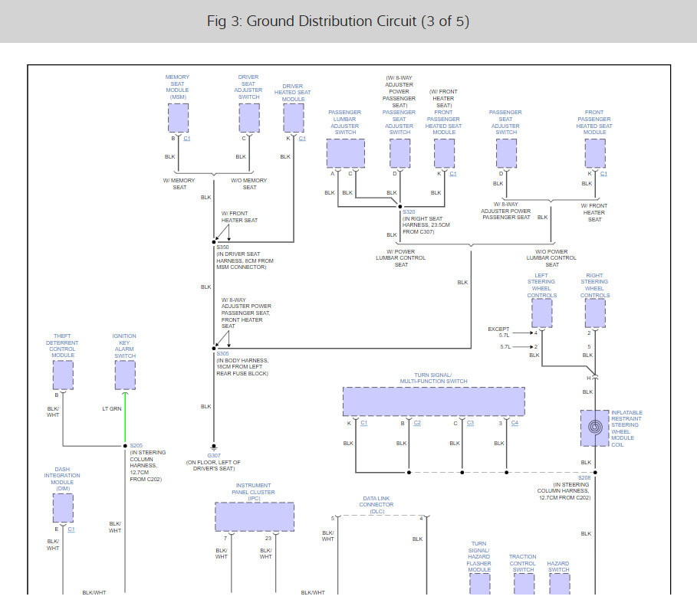Select the LT GRN wire color label
The width and height of the screenshot is (697, 616).
[112, 408]
